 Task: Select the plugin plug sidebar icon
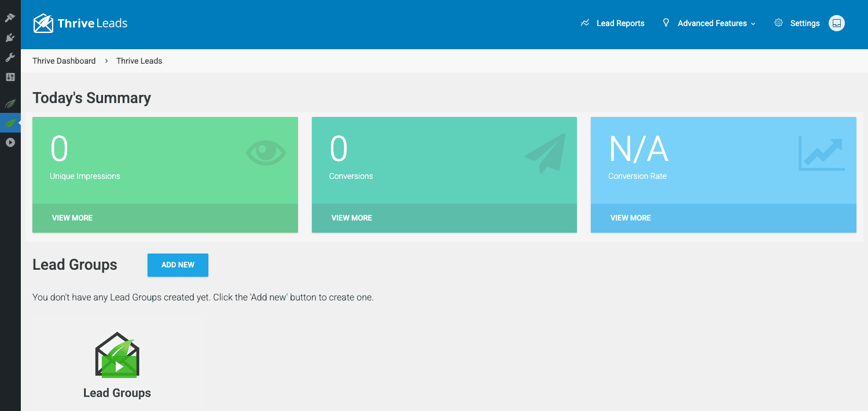pyautogui.click(x=10, y=38)
